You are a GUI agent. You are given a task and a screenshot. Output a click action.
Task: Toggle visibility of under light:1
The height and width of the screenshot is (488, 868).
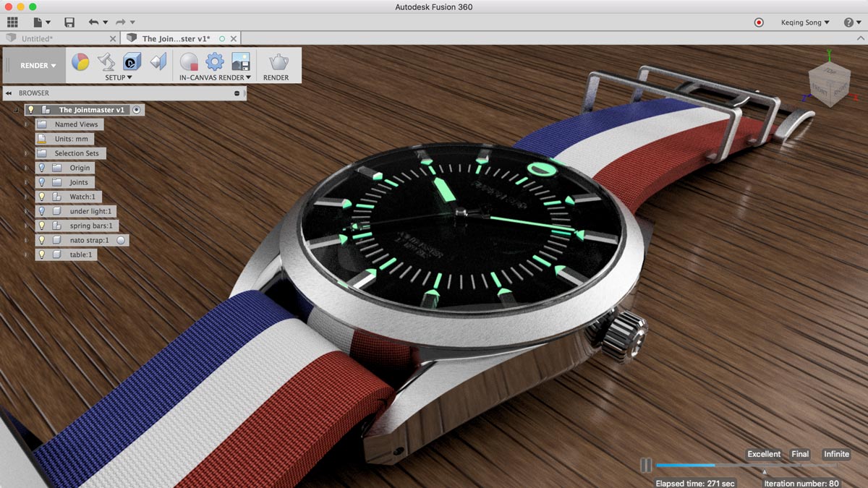point(42,211)
